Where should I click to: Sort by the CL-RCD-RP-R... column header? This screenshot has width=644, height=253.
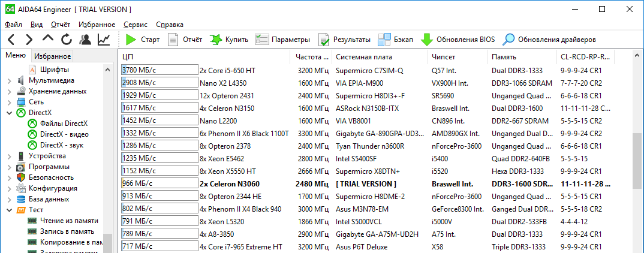pyautogui.click(x=585, y=57)
